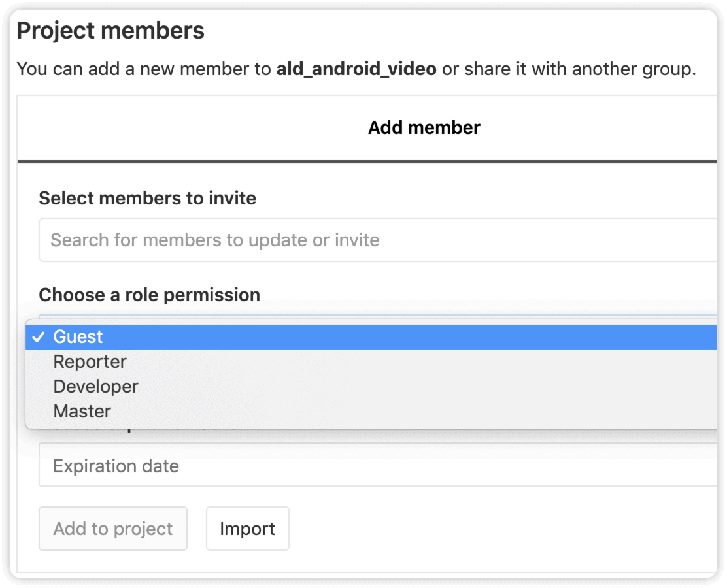727x588 pixels.
Task: Click the role select box behind the list
Action: pyautogui.click(x=378, y=316)
